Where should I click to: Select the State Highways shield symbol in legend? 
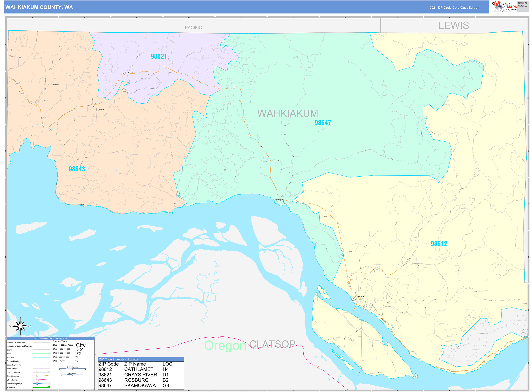click(37, 376)
